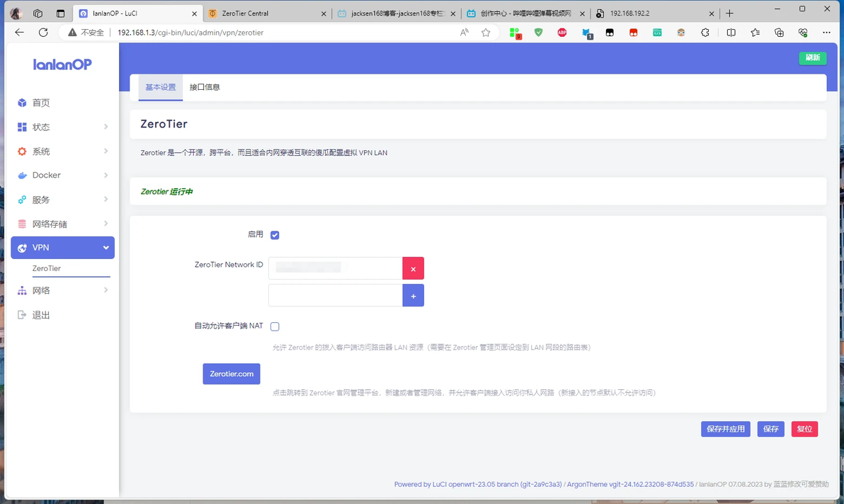Expand the 网络存储 sidebar menu
The height and width of the screenshot is (504, 844).
pyautogui.click(x=62, y=224)
